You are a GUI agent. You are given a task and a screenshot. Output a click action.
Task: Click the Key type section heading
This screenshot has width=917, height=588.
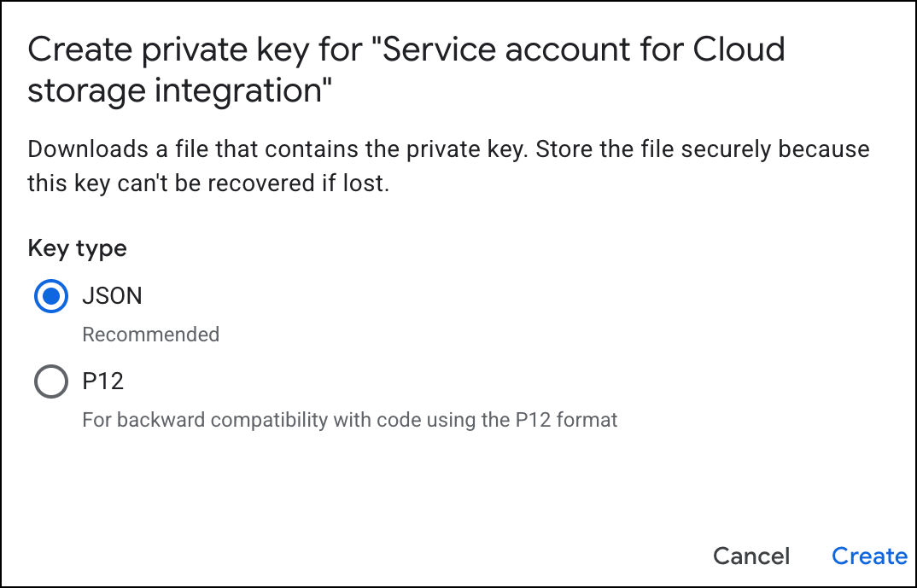pyautogui.click(x=77, y=248)
